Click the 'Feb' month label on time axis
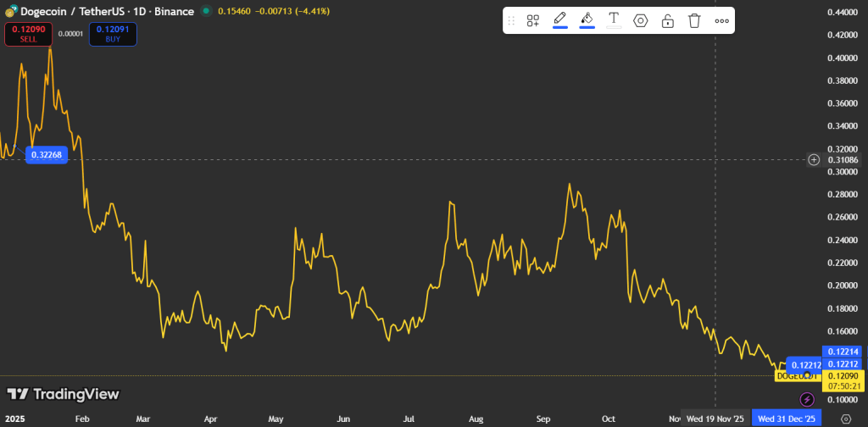 click(x=81, y=419)
